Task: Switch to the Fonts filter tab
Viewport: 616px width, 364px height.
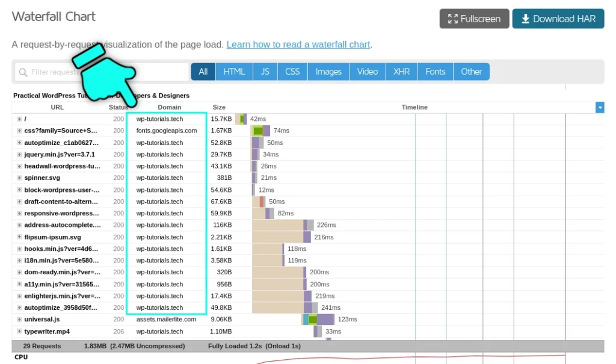Action: point(435,71)
